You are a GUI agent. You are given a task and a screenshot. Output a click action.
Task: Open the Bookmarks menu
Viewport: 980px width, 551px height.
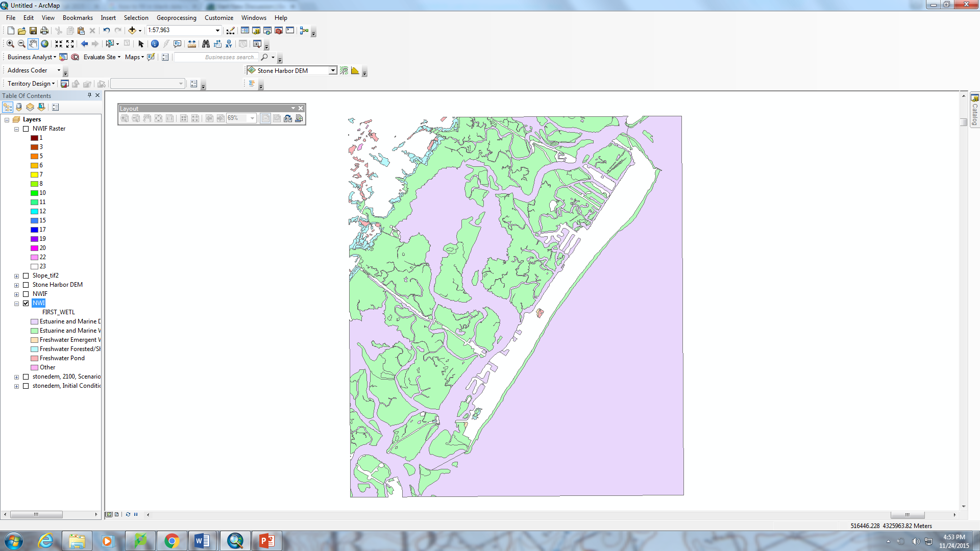[x=78, y=18]
